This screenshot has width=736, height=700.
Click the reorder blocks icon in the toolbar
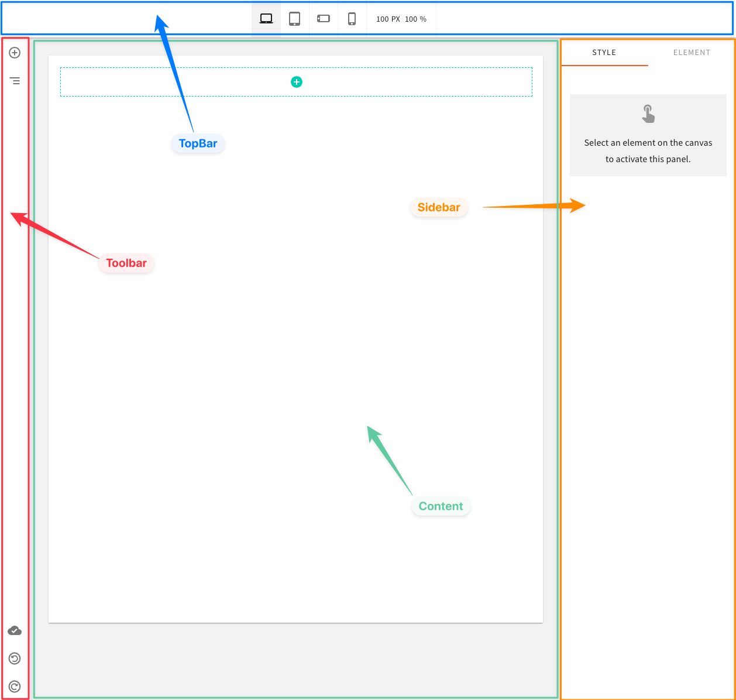(15, 80)
